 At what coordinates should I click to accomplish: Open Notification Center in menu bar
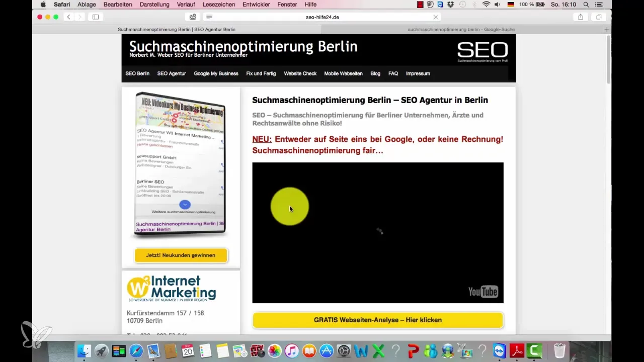tap(598, 5)
